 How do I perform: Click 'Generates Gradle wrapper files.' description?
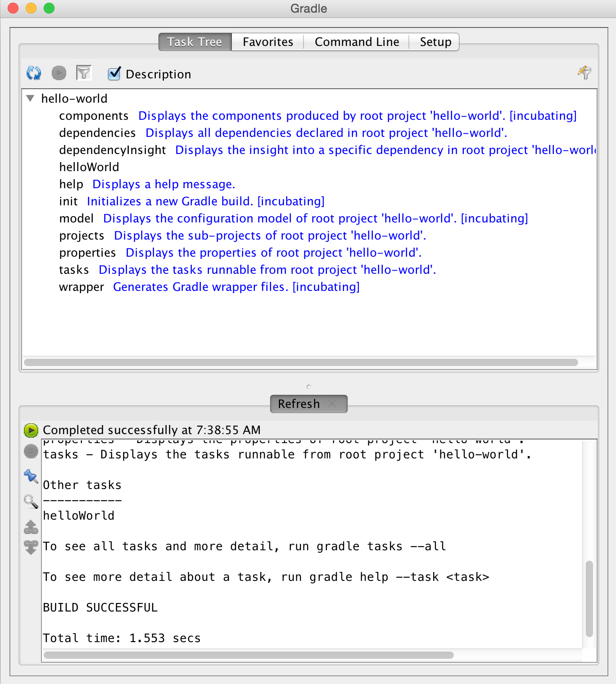pyautogui.click(x=200, y=287)
